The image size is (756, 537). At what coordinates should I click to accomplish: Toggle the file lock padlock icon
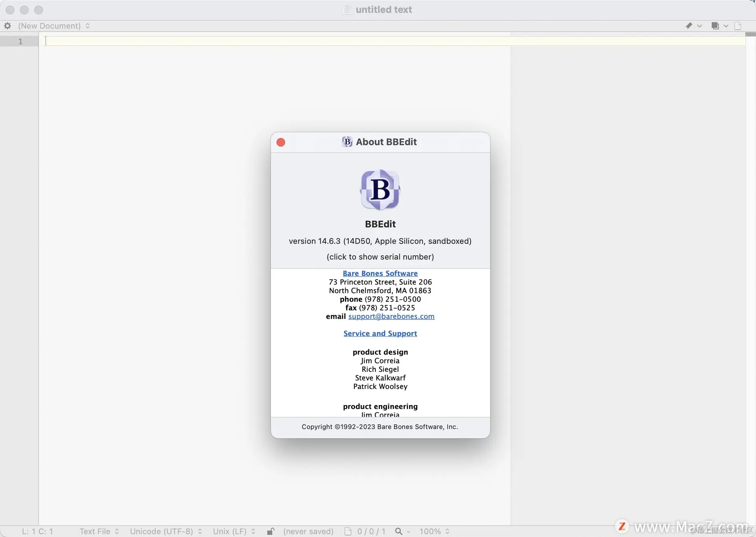271,531
